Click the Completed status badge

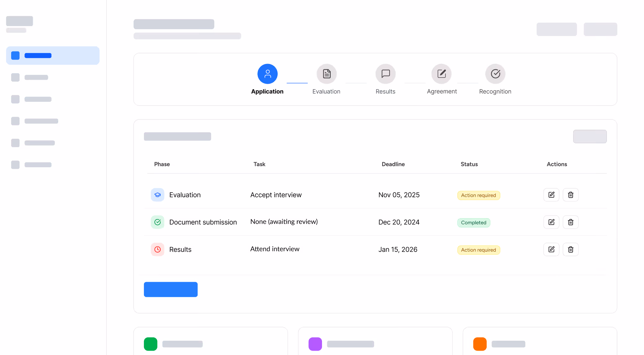(474, 223)
